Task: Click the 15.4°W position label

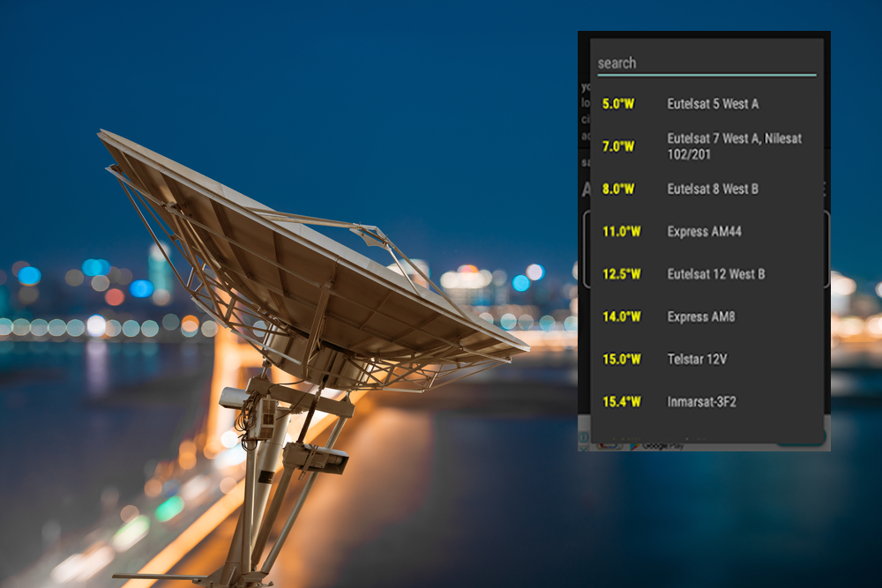Action: [x=622, y=402]
